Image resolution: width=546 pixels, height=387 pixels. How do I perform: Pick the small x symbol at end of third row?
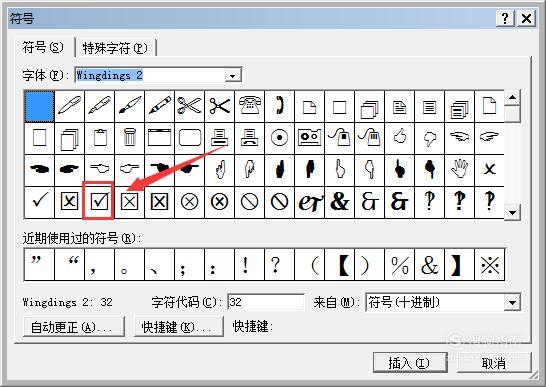click(489, 169)
